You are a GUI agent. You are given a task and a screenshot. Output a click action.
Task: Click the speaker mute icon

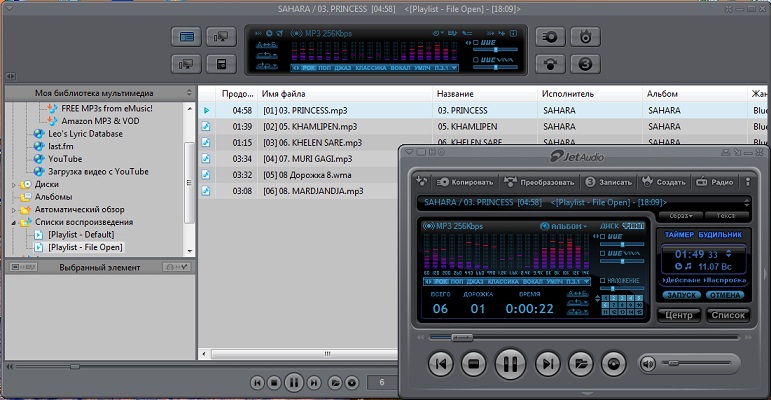click(648, 363)
